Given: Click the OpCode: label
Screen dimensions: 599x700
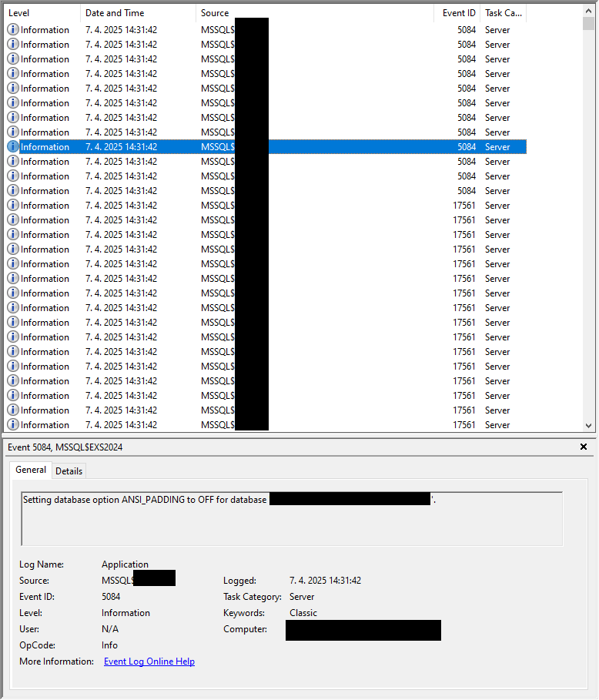Looking at the screenshot, I should pos(38,645).
